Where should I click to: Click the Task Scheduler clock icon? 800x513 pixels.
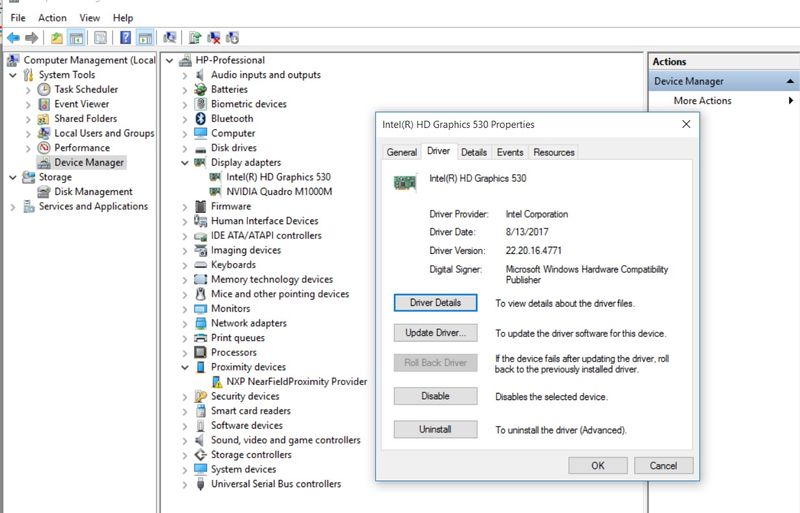[x=44, y=89]
